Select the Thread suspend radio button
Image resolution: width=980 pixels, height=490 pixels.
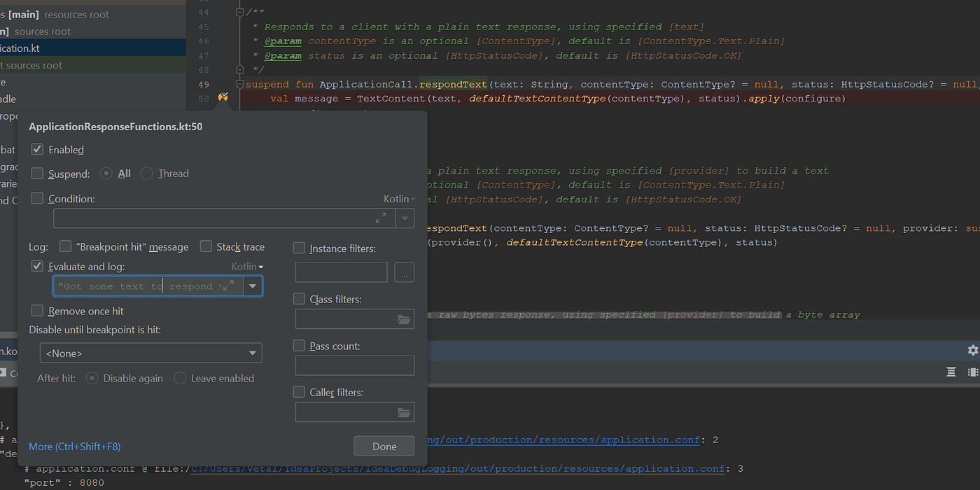tap(146, 173)
